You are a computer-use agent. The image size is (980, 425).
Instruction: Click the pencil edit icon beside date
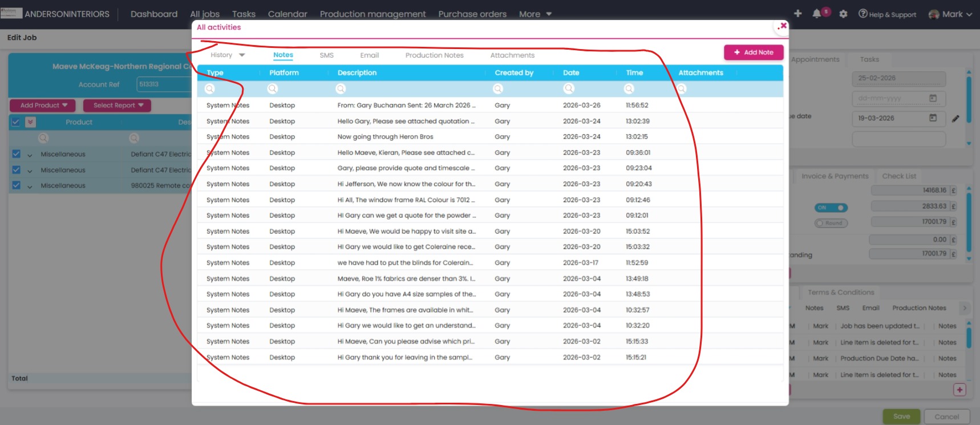pyautogui.click(x=955, y=119)
